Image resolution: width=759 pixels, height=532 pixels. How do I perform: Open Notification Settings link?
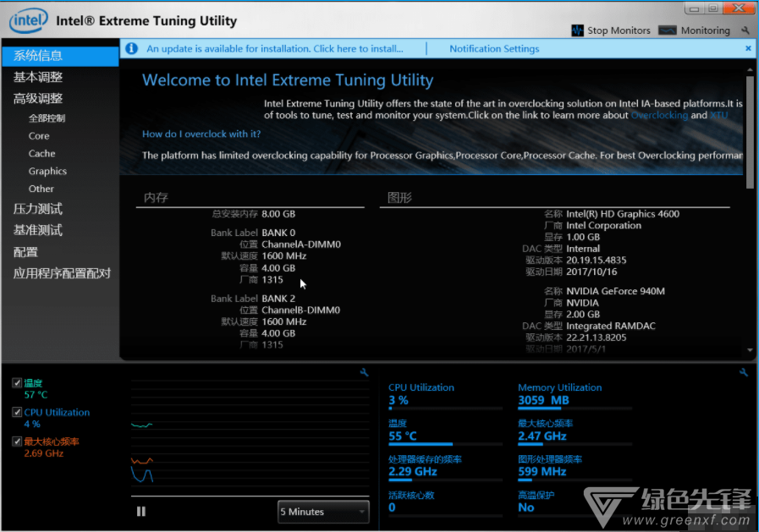[494, 48]
